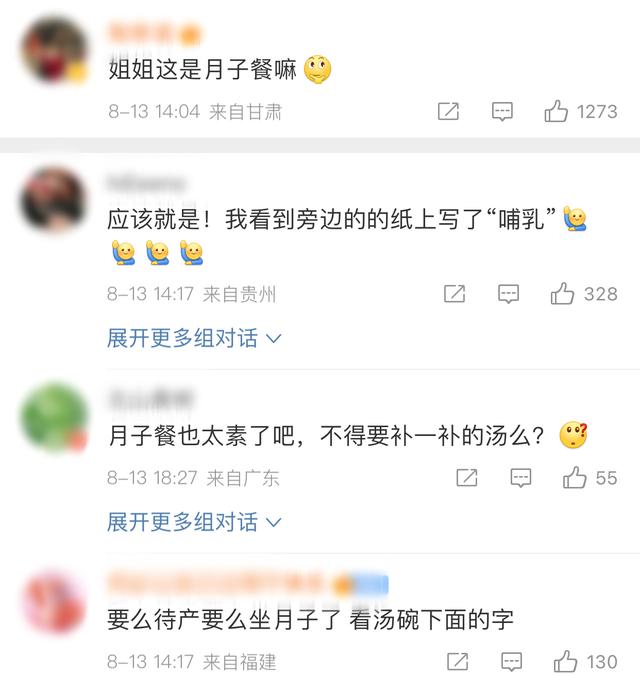
Task: Open the username above 要么待产要么坐月子了
Action: point(247,584)
